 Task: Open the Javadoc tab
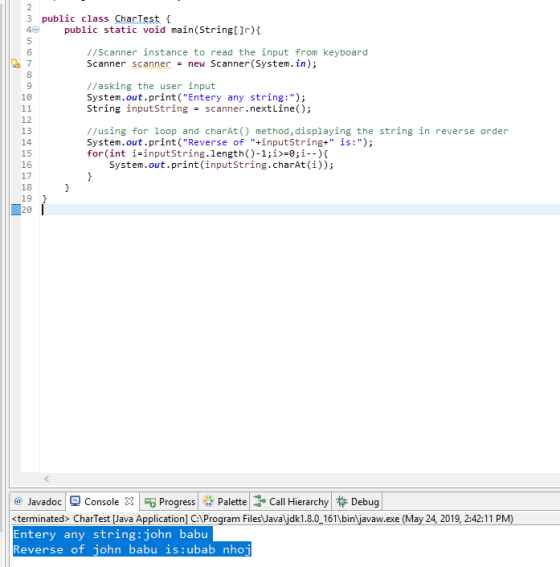38,502
